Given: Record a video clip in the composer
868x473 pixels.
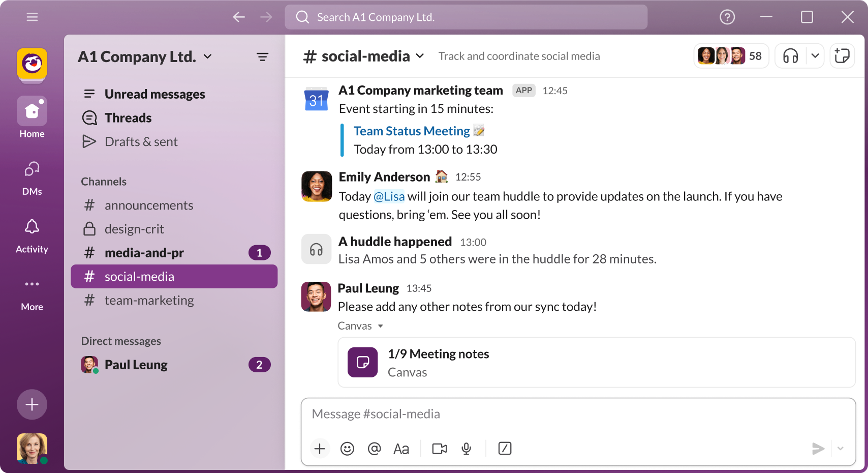Looking at the screenshot, I should coord(439,449).
